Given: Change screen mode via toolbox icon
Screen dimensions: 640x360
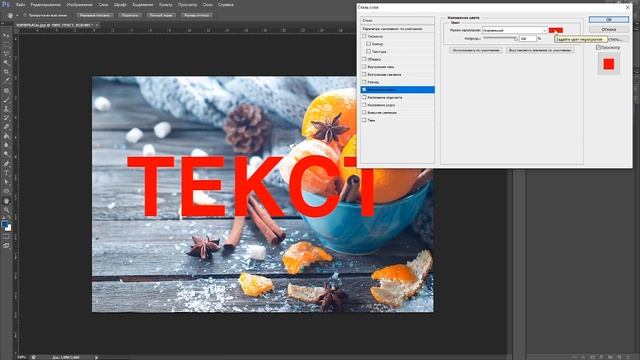Looking at the screenshot, I should click(x=6, y=246).
